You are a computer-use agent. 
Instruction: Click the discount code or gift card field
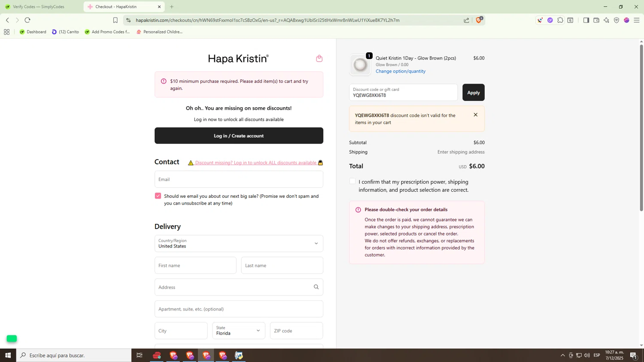[x=403, y=92]
